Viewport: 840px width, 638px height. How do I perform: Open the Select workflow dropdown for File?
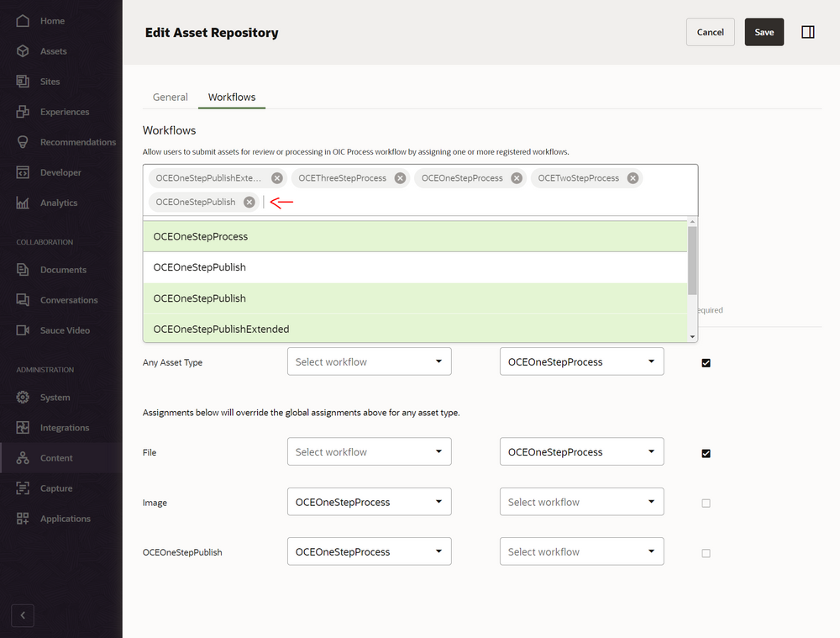[x=369, y=451]
